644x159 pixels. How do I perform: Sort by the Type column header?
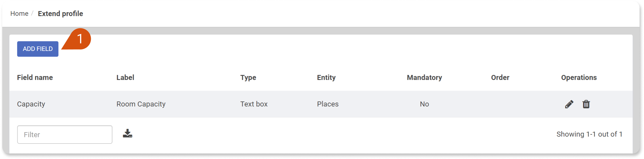coord(248,78)
